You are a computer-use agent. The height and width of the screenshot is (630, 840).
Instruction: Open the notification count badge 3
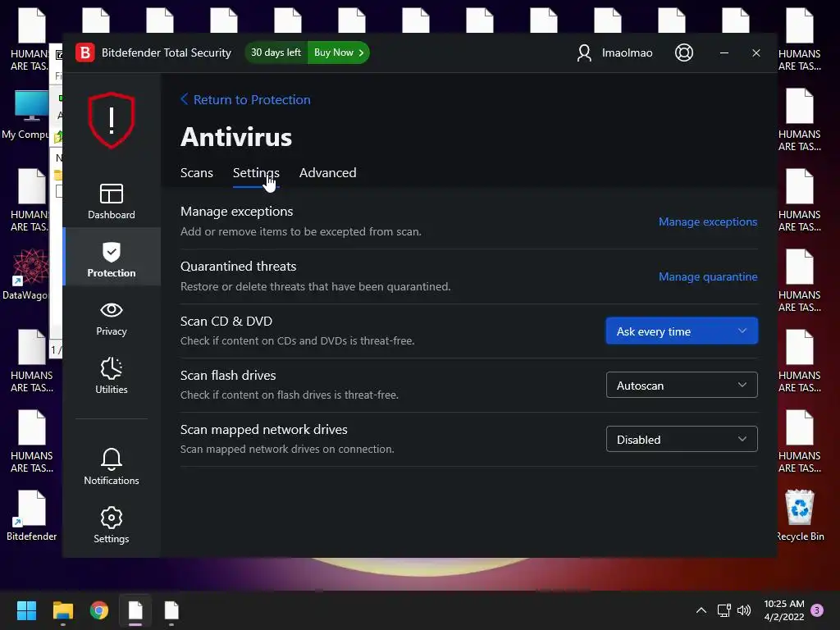[817, 610]
